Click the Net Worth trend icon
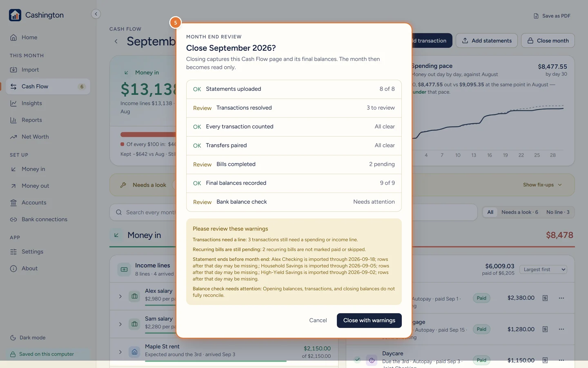Screen dimensions: 588x368 coord(13,137)
